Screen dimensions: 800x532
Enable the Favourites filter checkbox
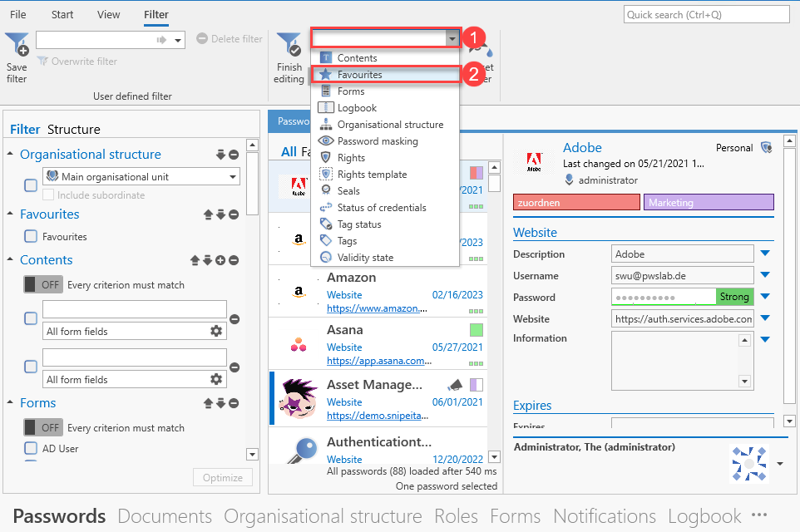pos(30,237)
